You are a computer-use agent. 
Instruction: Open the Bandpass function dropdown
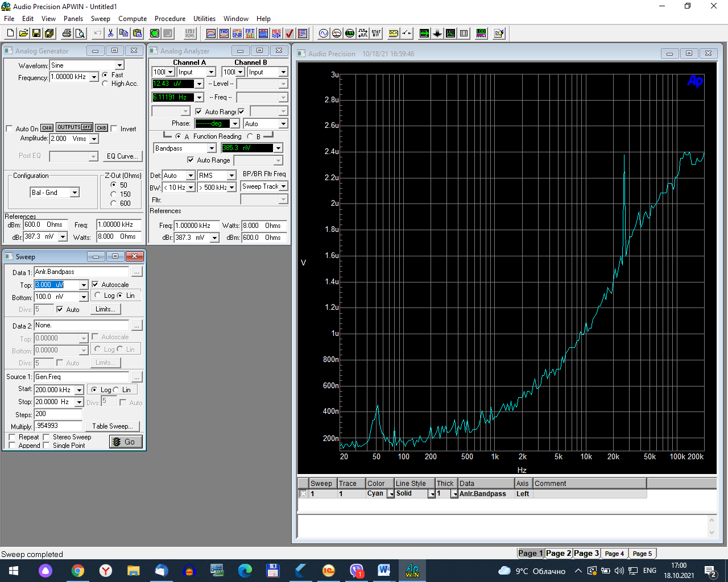click(212, 148)
